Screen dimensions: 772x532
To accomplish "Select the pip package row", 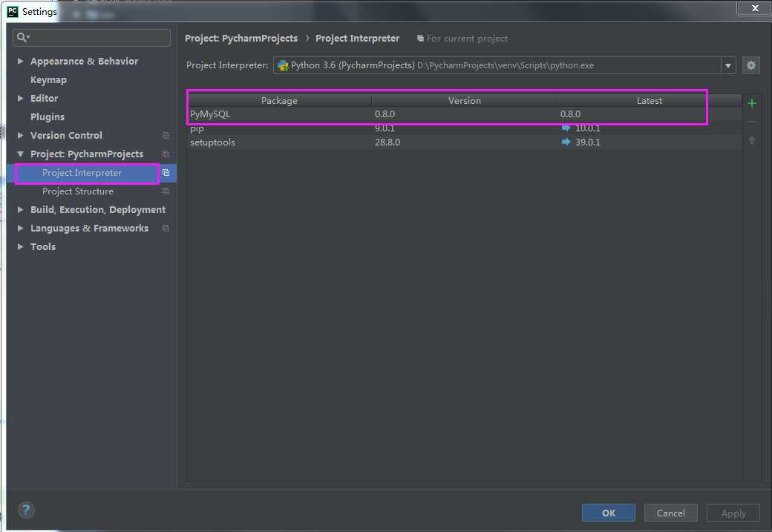I will [x=464, y=128].
